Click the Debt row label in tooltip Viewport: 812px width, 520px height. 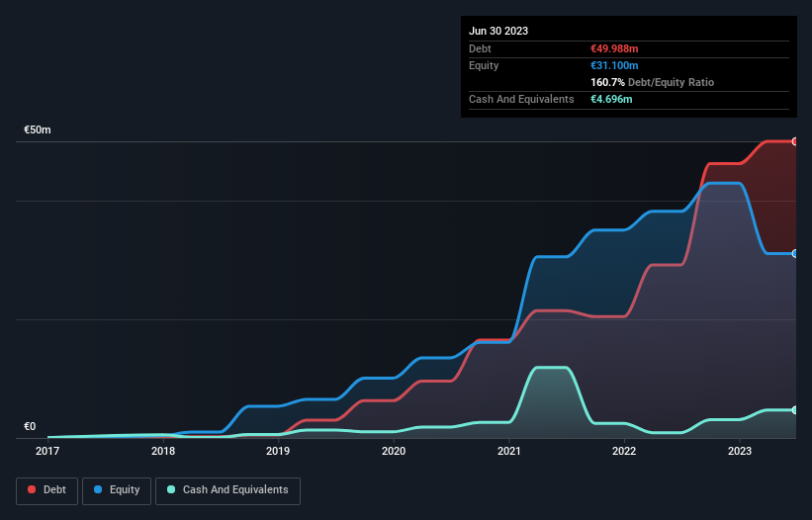480,48
